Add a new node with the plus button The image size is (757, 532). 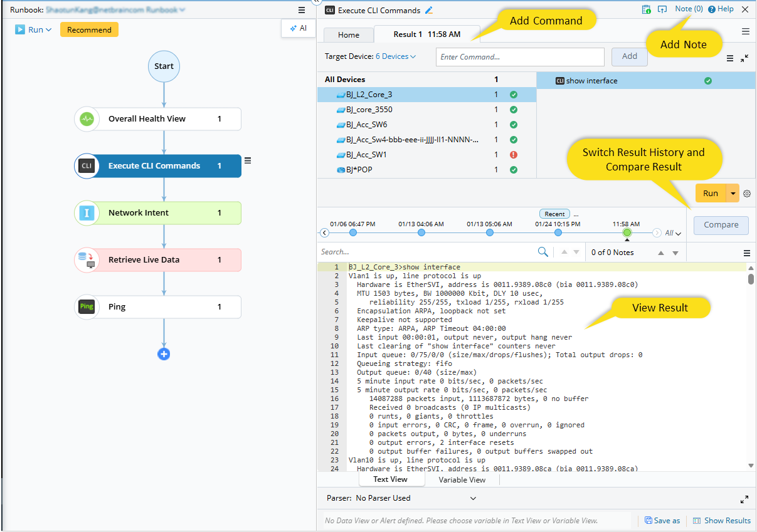pyautogui.click(x=164, y=354)
